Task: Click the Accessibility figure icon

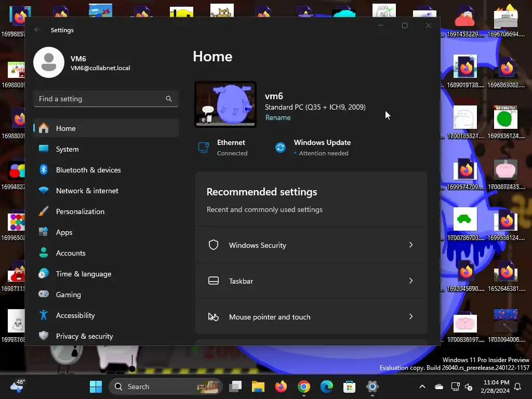Action: tap(44, 315)
